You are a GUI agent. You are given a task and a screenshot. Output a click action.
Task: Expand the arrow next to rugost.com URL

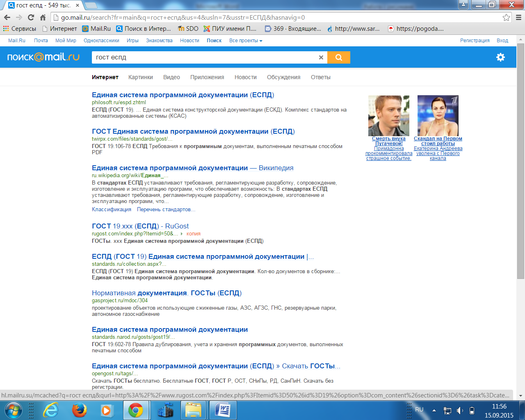click(182, 234)
